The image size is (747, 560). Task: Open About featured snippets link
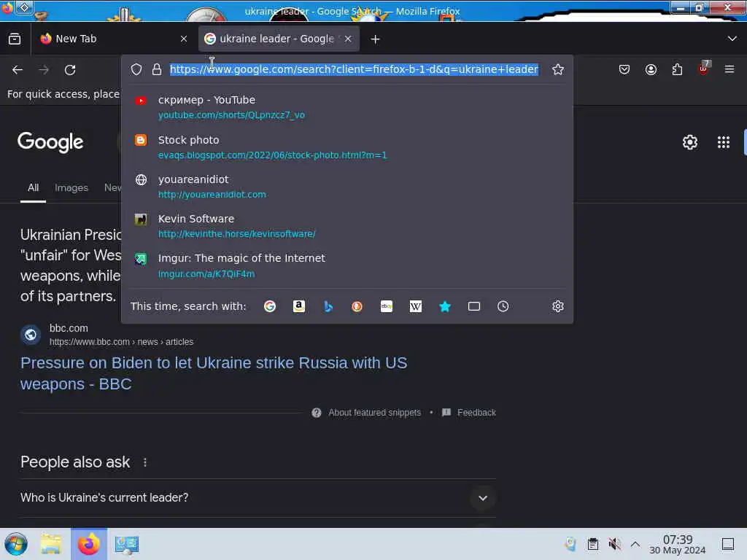374,413
